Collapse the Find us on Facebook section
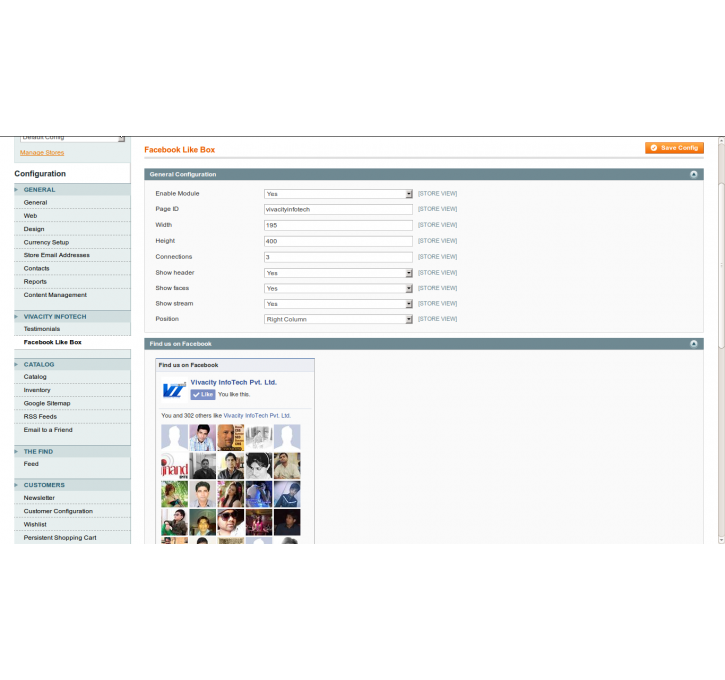 (x=694, y=343)
